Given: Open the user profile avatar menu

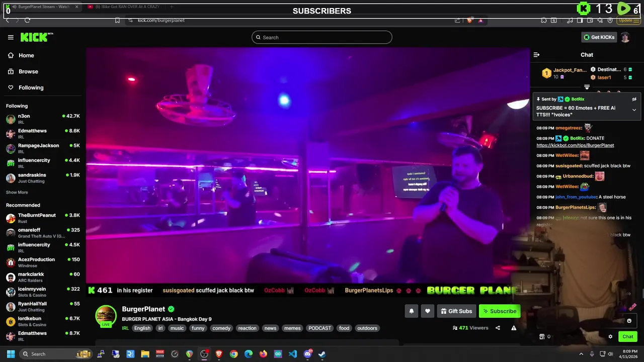Looking at the screenshot, I should coord(625,37).
